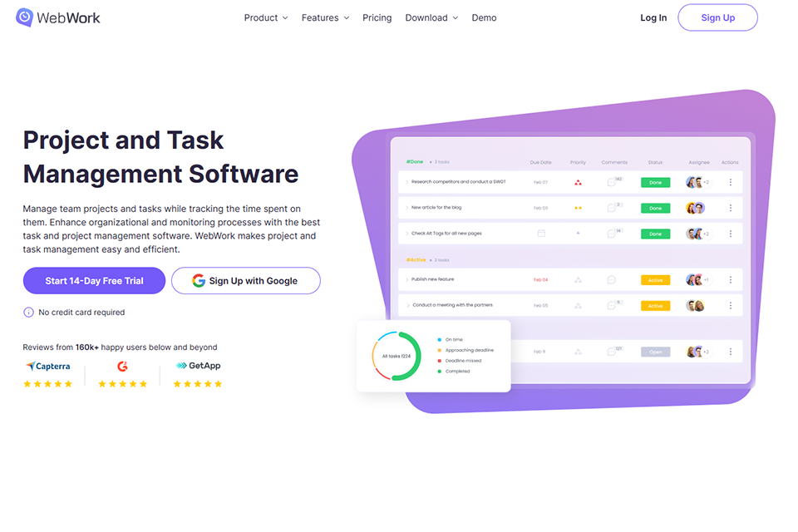Open actions menu for New article for the blog row

pos(731,208)
